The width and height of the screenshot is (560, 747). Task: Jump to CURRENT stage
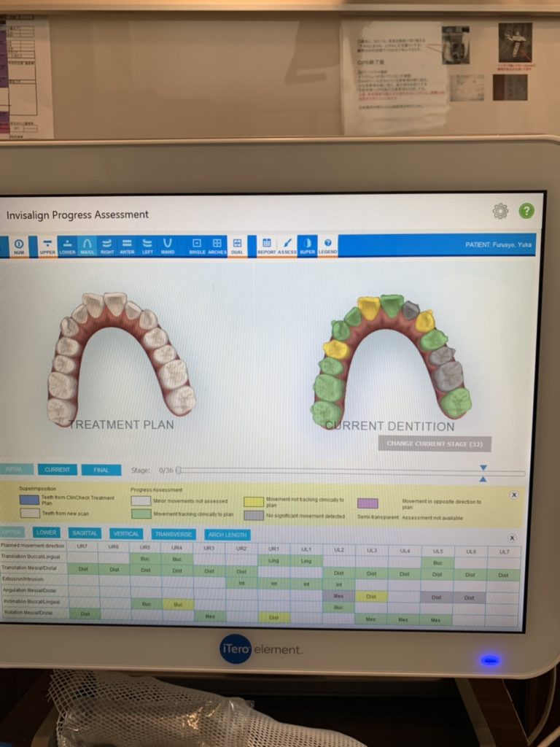(57, 470)
